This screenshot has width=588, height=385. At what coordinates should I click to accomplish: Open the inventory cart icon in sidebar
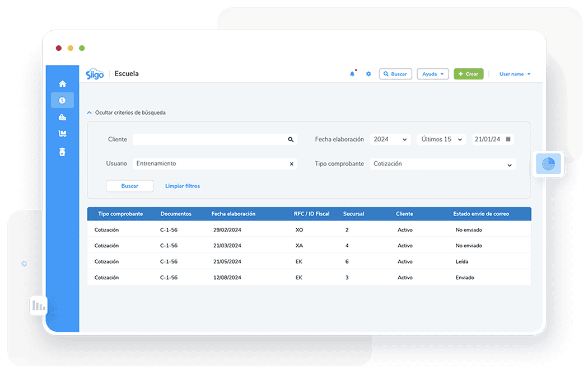click(x=62, y=134)
